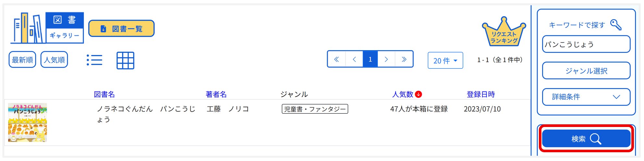
Task: Switch to list view layout
Action: pos(94,60)
